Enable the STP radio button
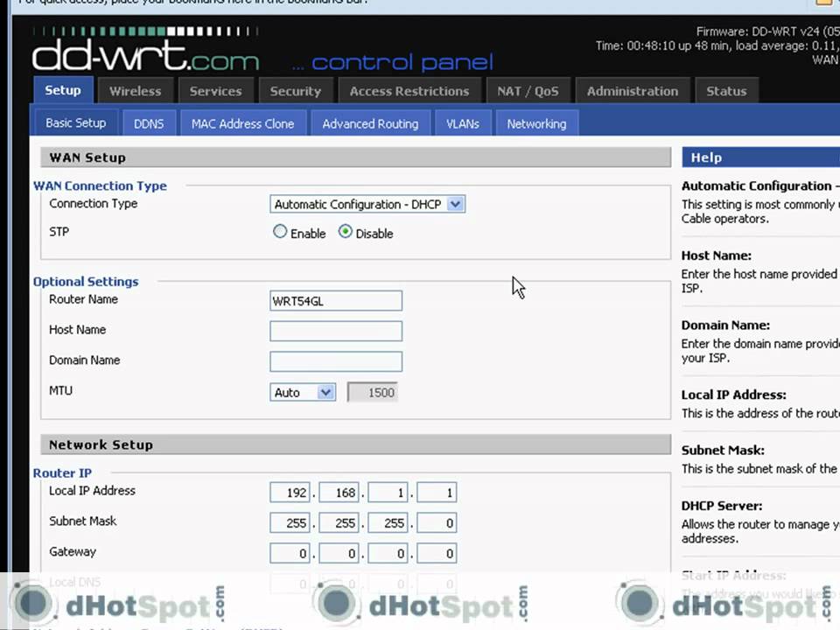 tap(280, 231)
